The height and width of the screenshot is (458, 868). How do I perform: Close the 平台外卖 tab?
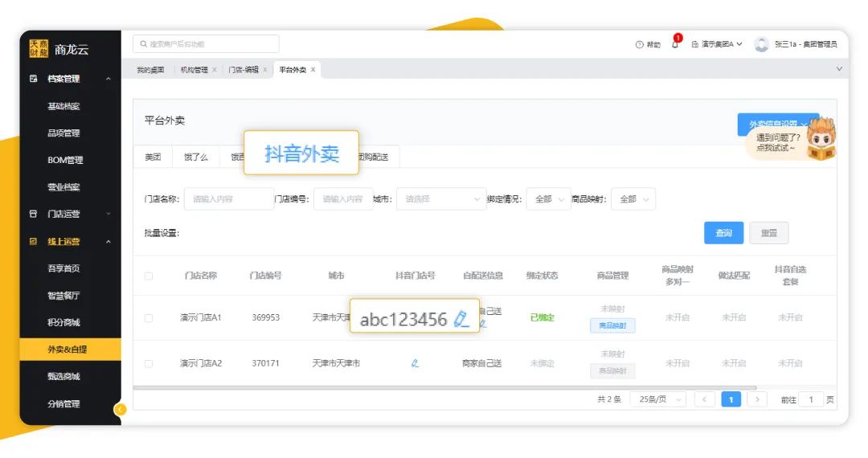tap(313, 70)
